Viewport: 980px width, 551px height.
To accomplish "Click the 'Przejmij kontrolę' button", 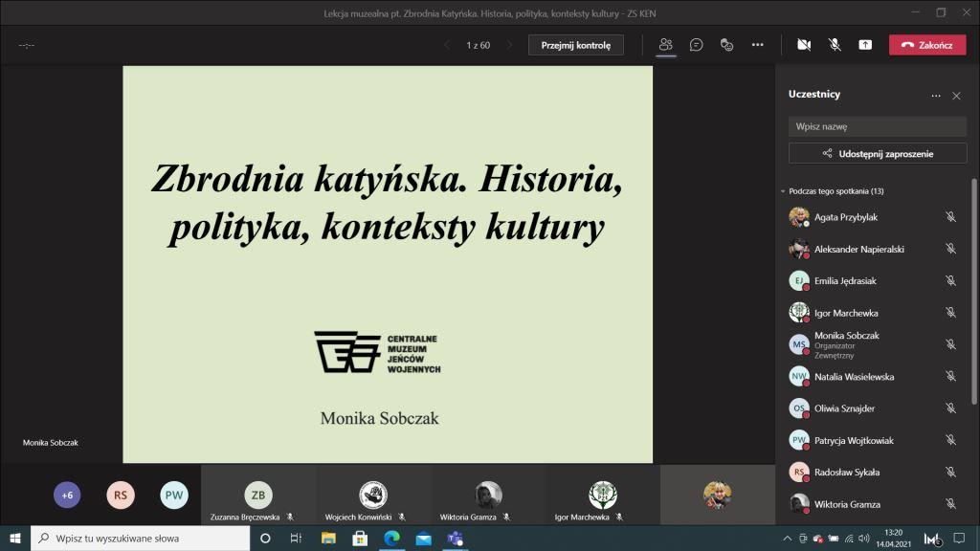I will point(575,45).
